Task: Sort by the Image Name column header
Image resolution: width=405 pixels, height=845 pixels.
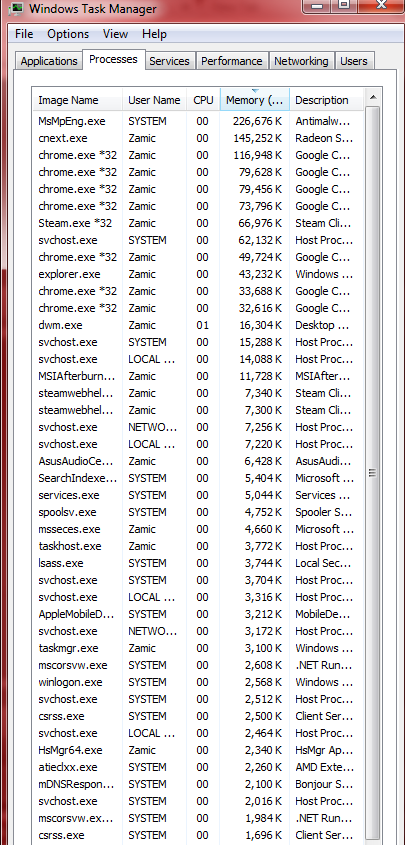Action: pyautogui.click(x=78, y=100)
